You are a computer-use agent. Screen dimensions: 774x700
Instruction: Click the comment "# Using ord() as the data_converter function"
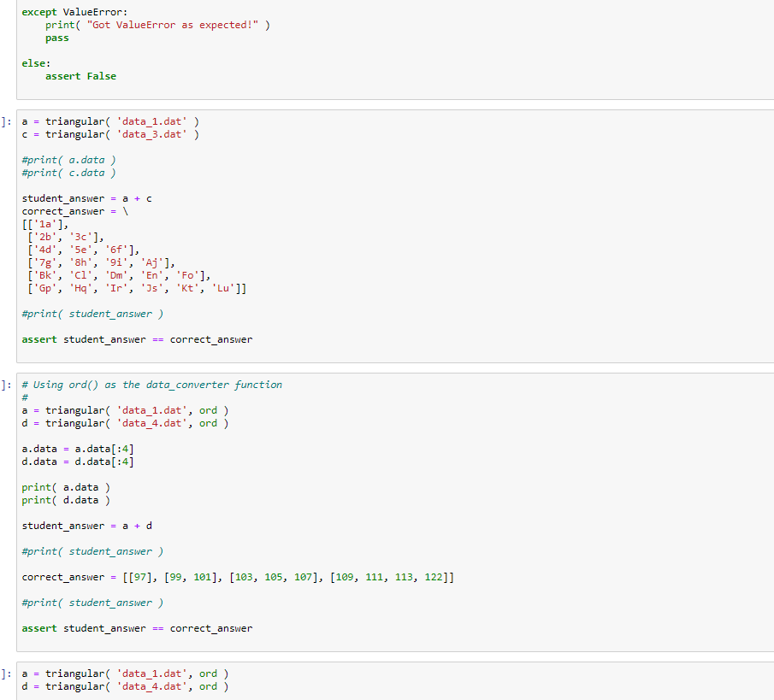tap(151, 384)
